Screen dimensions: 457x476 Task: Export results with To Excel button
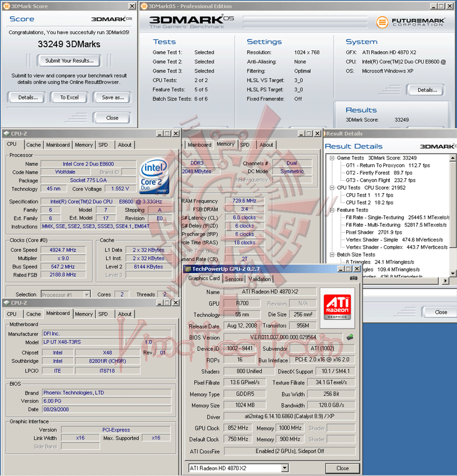tap(69, 98)
